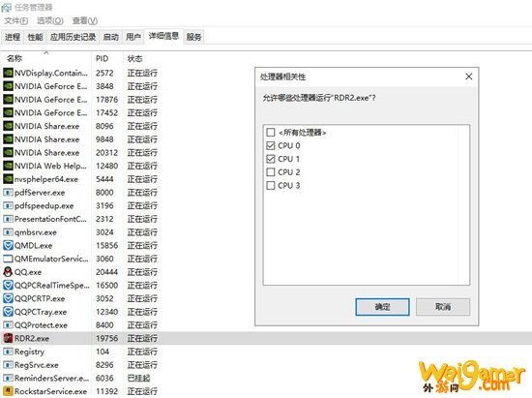Uncheck the CPU 1 checkbox
532x398 pixels.
(271, 159)
